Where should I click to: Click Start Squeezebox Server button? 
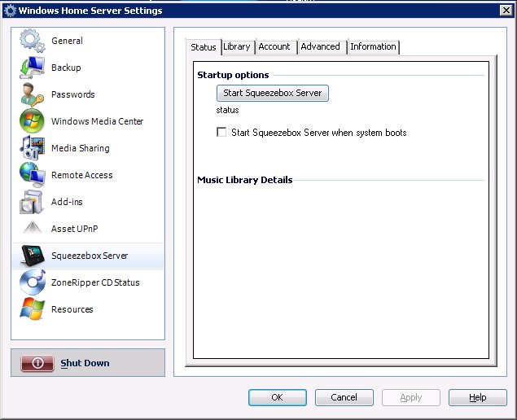pos(273,93)
